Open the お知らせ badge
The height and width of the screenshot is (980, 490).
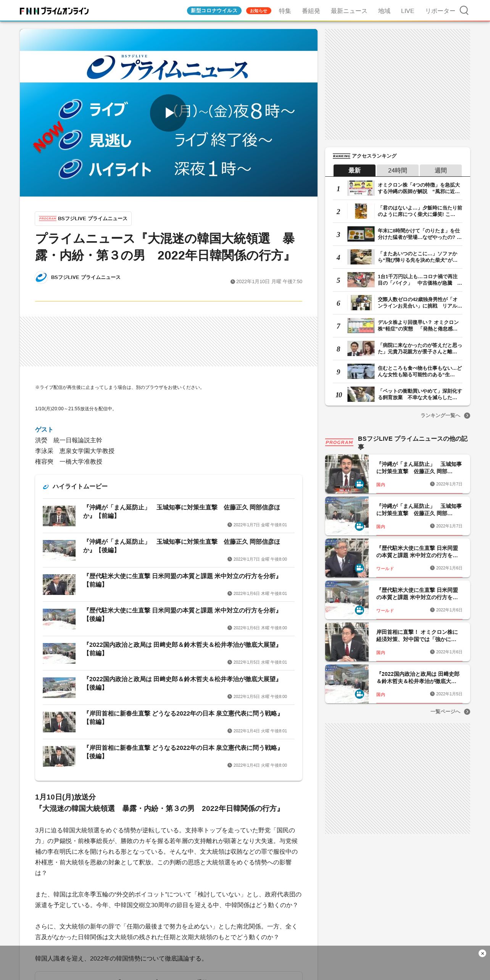(x=259, y=11)
